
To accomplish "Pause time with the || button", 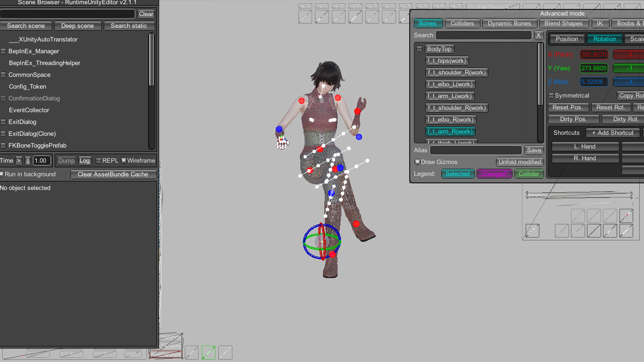I will pos(28,161).
